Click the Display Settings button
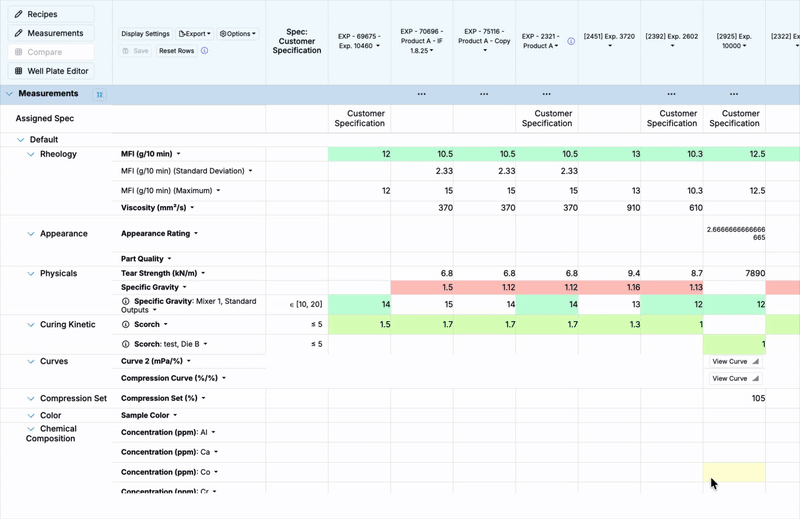The width and height of the screenshot is (800, 519). tap(145, 34)
